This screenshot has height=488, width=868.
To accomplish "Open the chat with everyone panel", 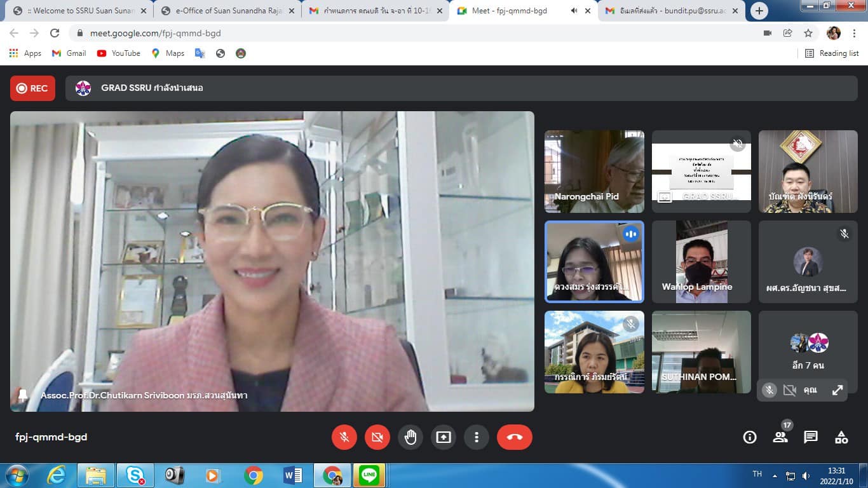I will click(x=811, y=437).
